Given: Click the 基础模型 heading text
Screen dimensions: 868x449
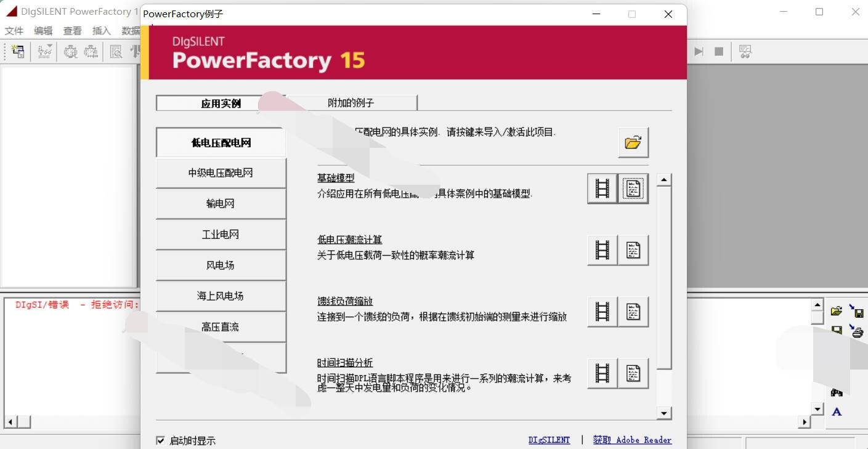Looking at the screenshot, I should click(x=336, y=178).
